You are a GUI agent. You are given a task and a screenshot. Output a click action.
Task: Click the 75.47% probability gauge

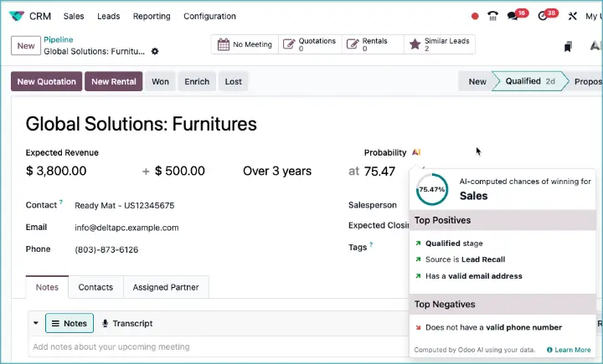pos(432,190)
